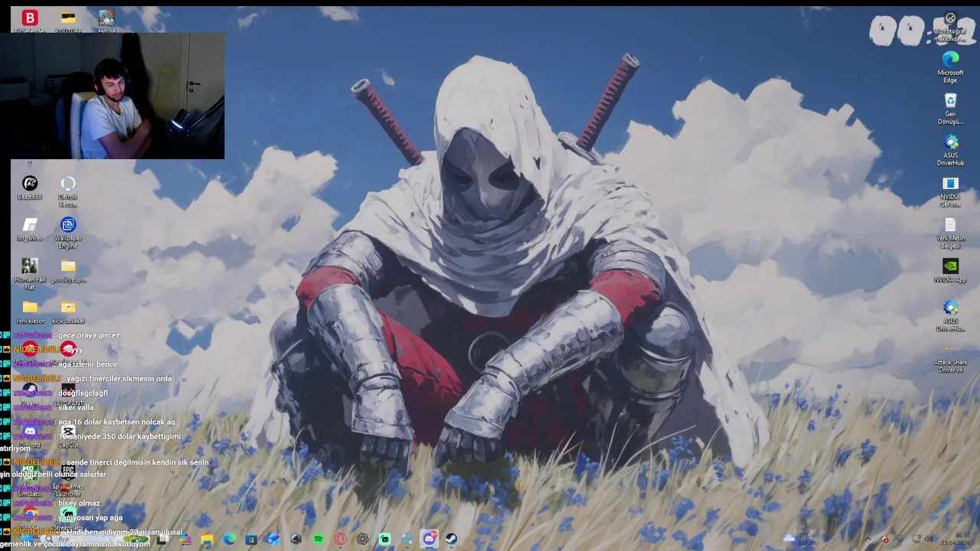Select the YOUTUBE desktop icon

(x=68, y=21)
